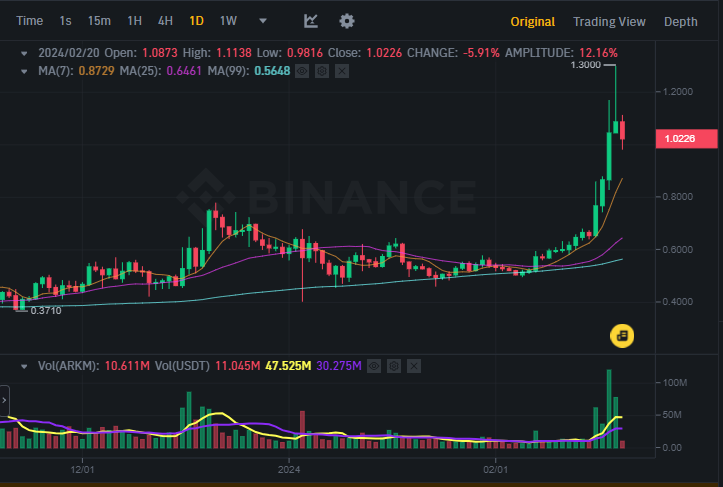Screen dimensions: 723x487
Task: Click the CHANGE value -5.91%
Action: point(481,53)
